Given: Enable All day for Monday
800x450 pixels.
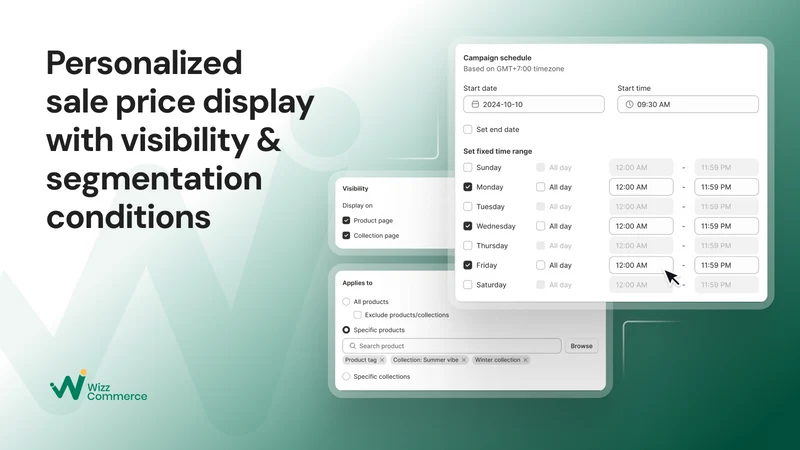Looking at the screenshot, I should [540, 187].
